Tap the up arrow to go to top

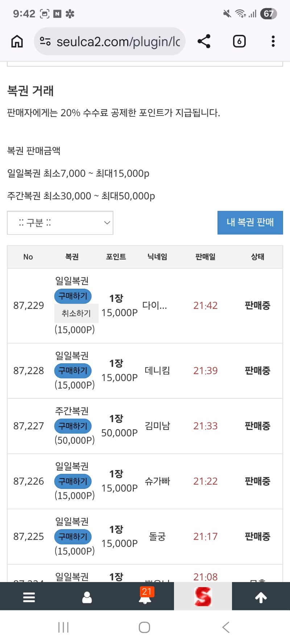pos(261,597)
